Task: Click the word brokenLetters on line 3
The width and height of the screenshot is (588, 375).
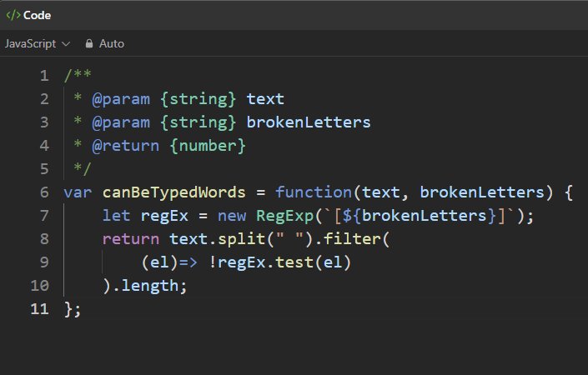Action: coord(309,122)
